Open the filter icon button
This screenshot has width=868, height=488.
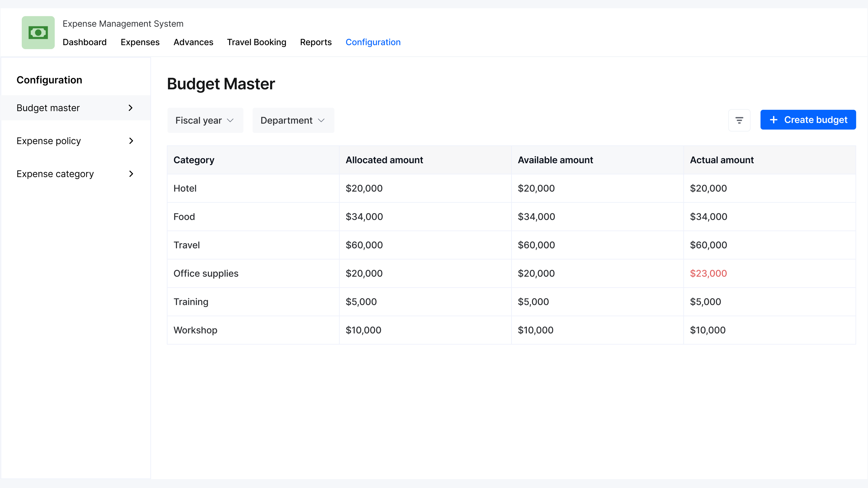[x=739, y=120]
